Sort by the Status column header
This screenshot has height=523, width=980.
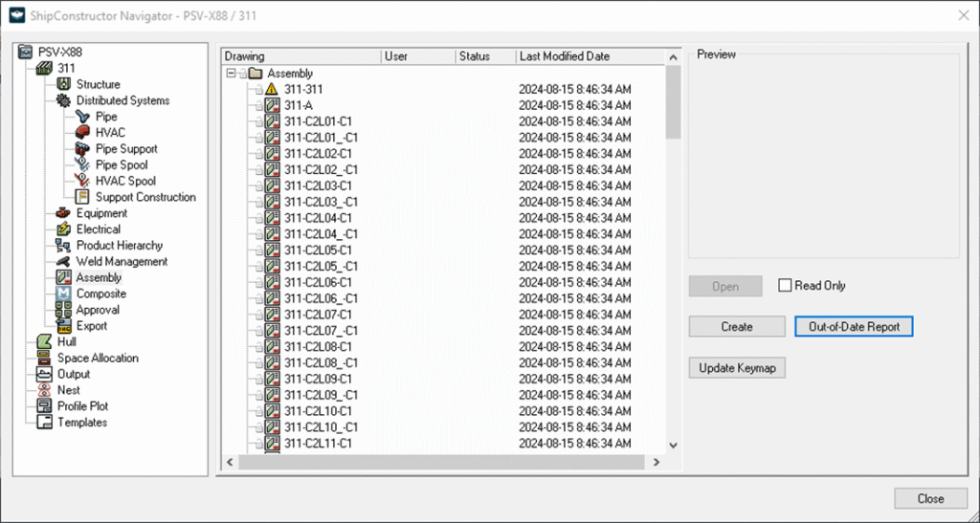click(x=485, y=56)
